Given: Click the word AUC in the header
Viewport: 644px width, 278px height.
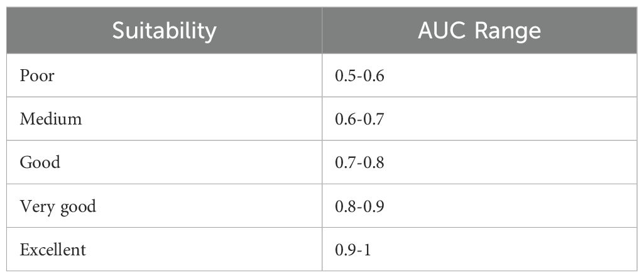Looking at the screenshot, I should coord(441,30).
